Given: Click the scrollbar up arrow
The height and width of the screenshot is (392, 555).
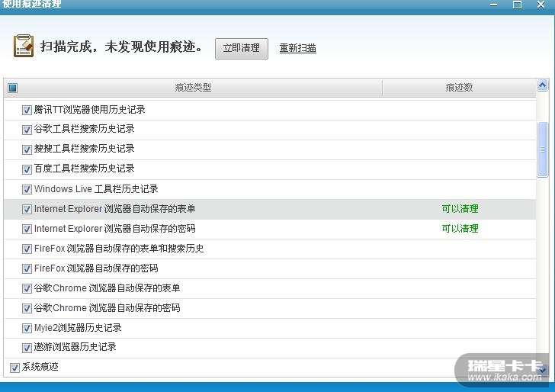Looking at the screenshot, I should coord(542,85).
